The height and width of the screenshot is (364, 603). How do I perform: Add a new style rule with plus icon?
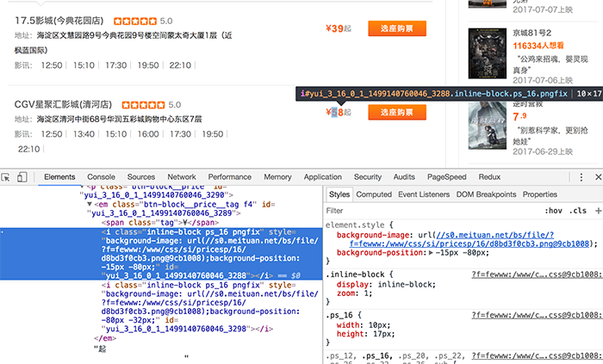point(598,211)
